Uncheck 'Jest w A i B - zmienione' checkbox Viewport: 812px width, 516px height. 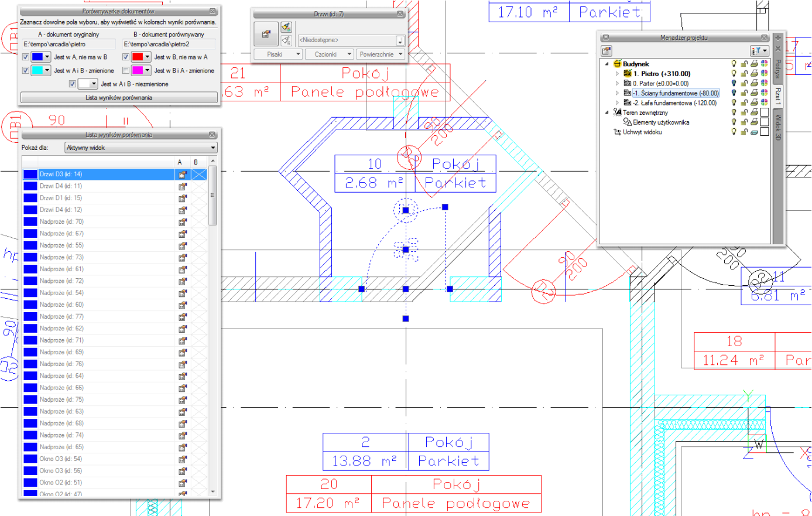(25, 70)
